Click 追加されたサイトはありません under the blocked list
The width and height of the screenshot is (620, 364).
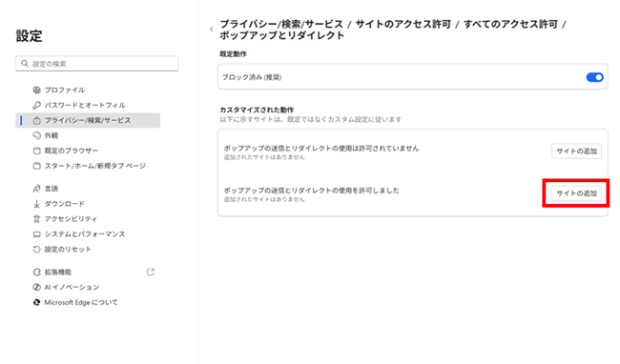click(264, 157)
